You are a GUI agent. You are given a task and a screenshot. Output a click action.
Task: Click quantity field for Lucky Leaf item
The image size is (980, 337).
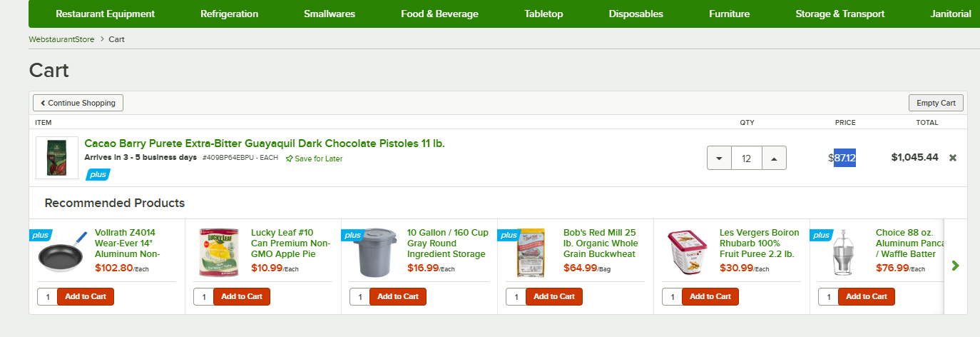[x=203, y=296]
